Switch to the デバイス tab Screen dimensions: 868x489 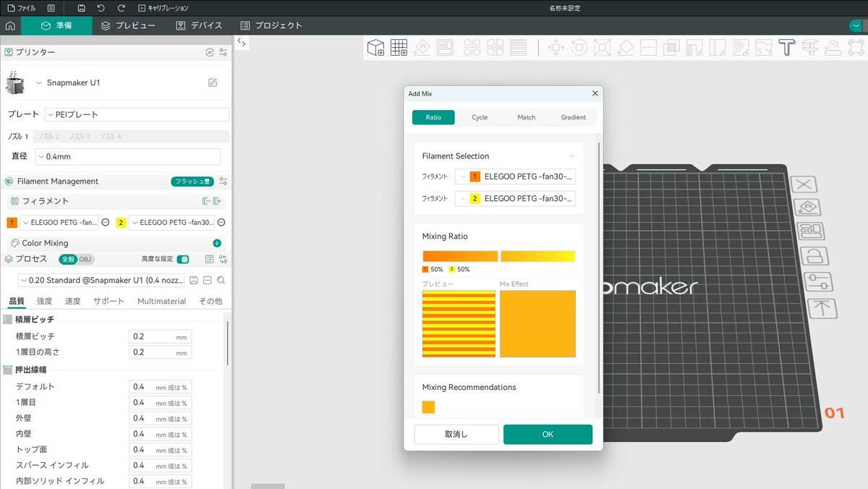199,25
